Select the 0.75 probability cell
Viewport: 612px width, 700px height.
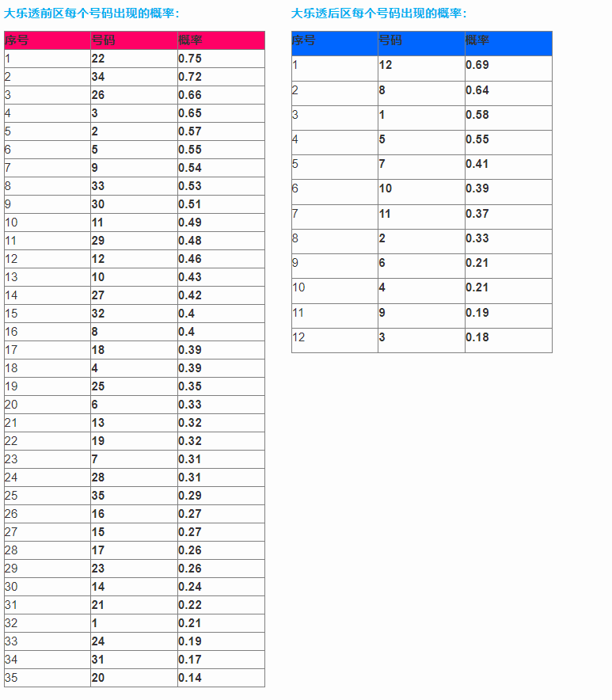click(190, 59)
